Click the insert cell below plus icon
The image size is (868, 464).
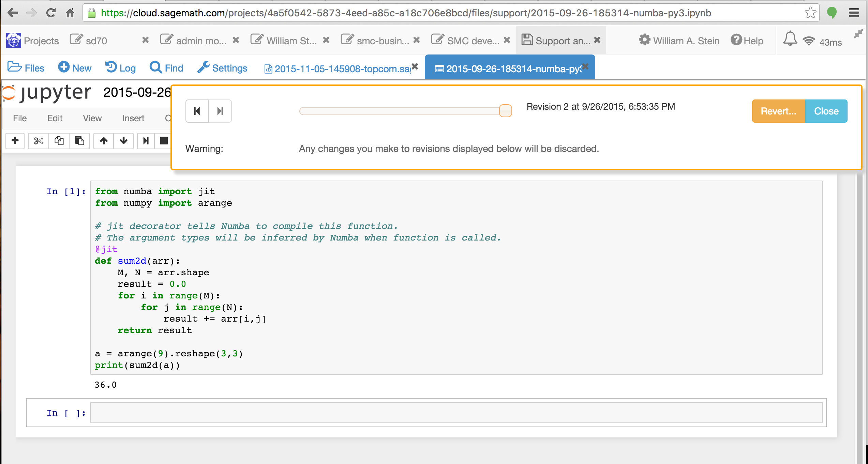coord(15,141)
